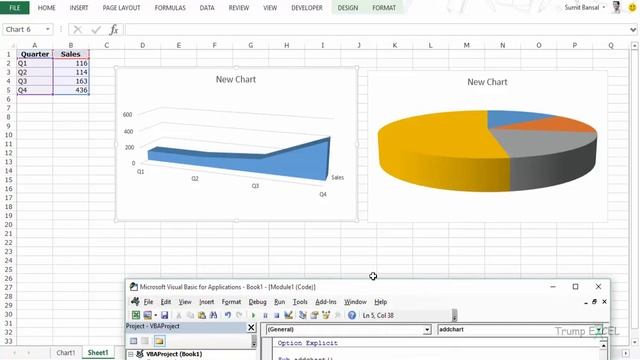Run the macro with the green play icon

click(253, 315)
